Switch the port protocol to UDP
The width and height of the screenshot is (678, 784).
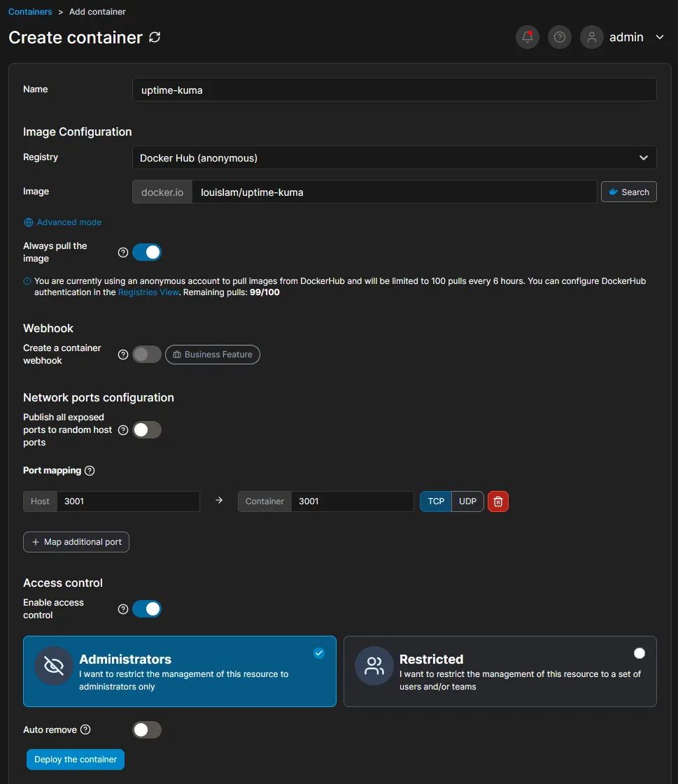(x=467, y=501)
